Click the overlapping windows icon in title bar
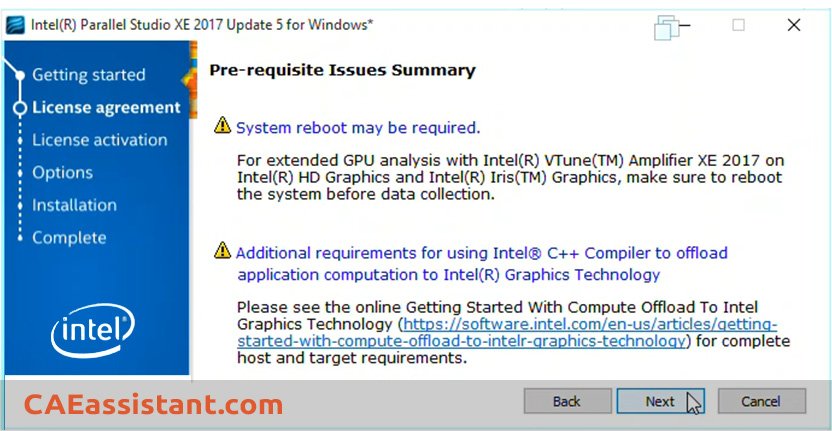The image size is (832, 431). pos(666,28)
